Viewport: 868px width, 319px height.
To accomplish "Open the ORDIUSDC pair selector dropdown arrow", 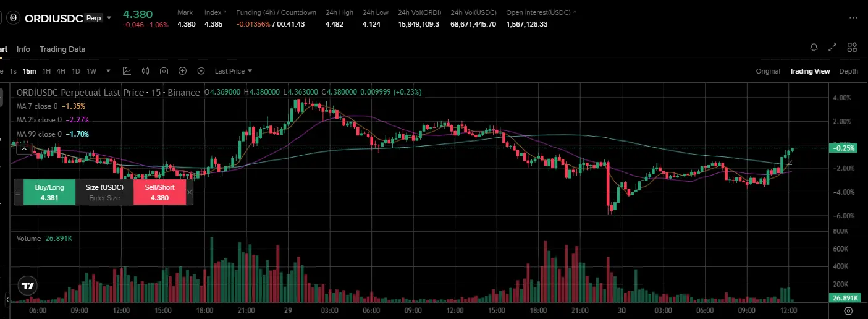I will 109,18.
